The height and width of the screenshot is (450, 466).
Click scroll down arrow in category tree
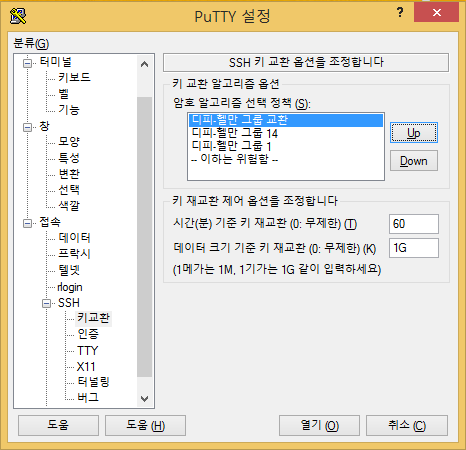144,398
